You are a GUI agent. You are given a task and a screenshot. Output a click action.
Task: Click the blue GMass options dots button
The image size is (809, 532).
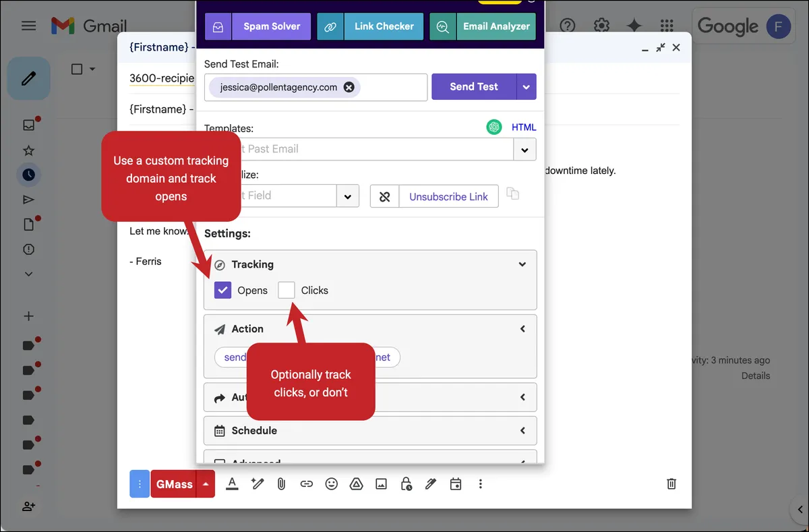(140, 484)
